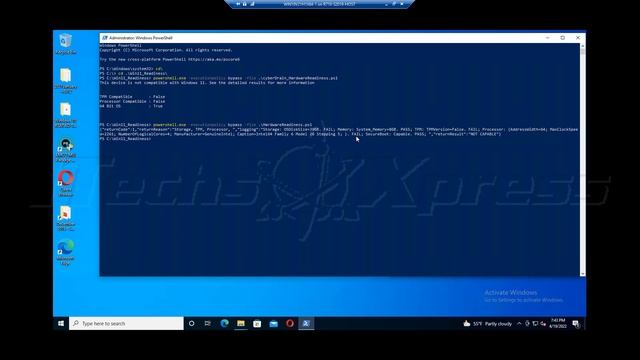Click the PowerShell vertical scrollbar

582,160
